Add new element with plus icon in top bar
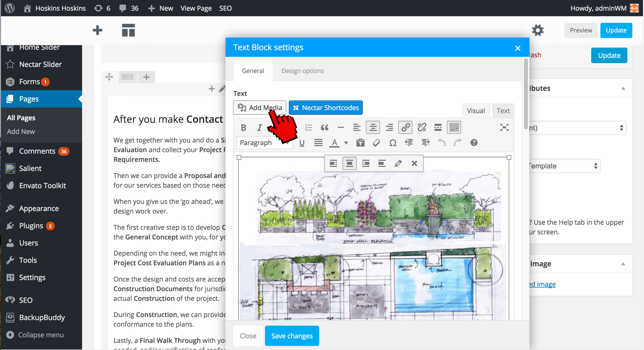 coord(98,30)
